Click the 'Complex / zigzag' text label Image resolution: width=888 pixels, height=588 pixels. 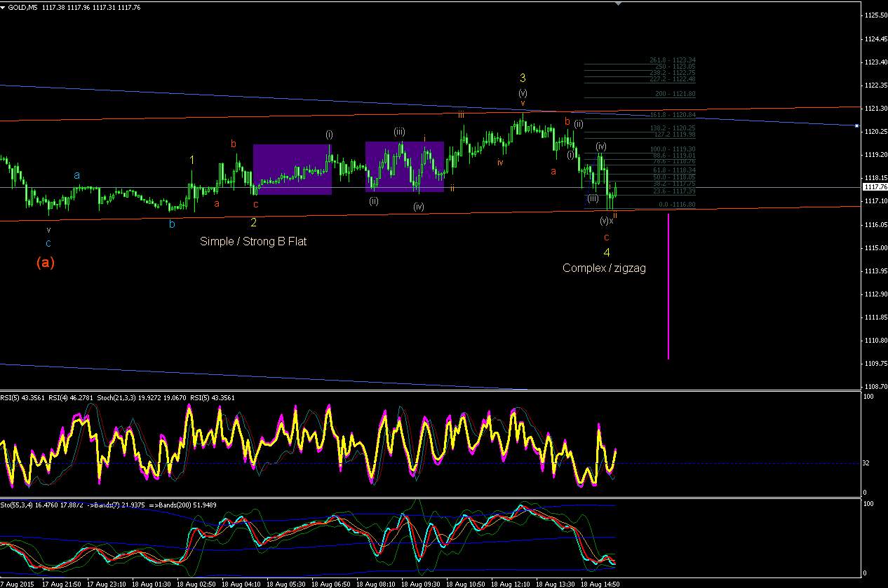pyautogui.click(x=604, y=268)
